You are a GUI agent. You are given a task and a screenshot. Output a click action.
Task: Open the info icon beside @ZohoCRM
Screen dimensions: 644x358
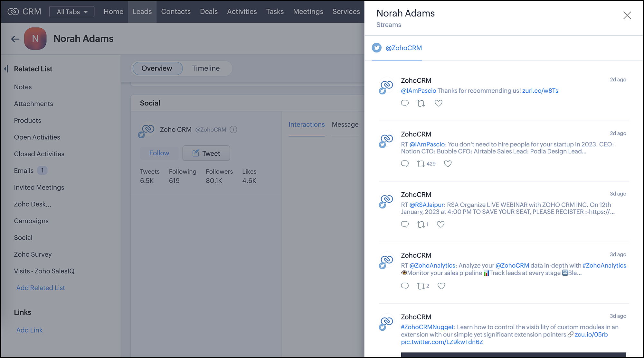click(x=233, y=130)
